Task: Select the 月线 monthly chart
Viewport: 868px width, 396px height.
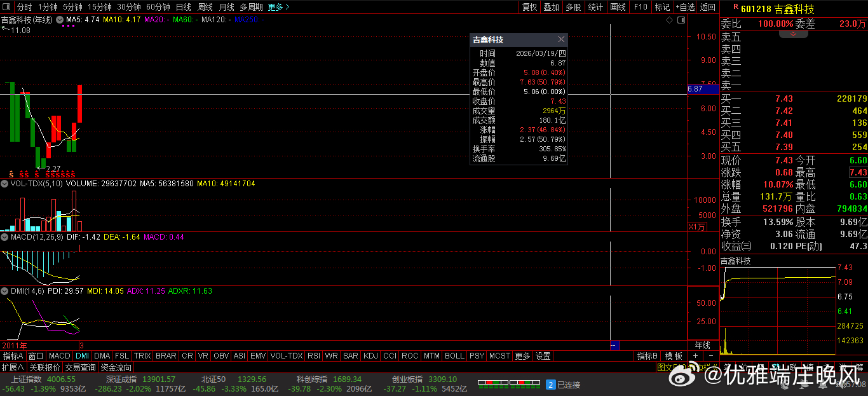Action: [226, 7]
